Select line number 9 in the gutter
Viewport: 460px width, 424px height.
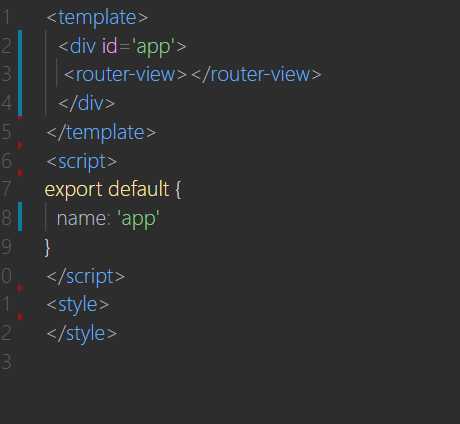(x=6, y=247)
